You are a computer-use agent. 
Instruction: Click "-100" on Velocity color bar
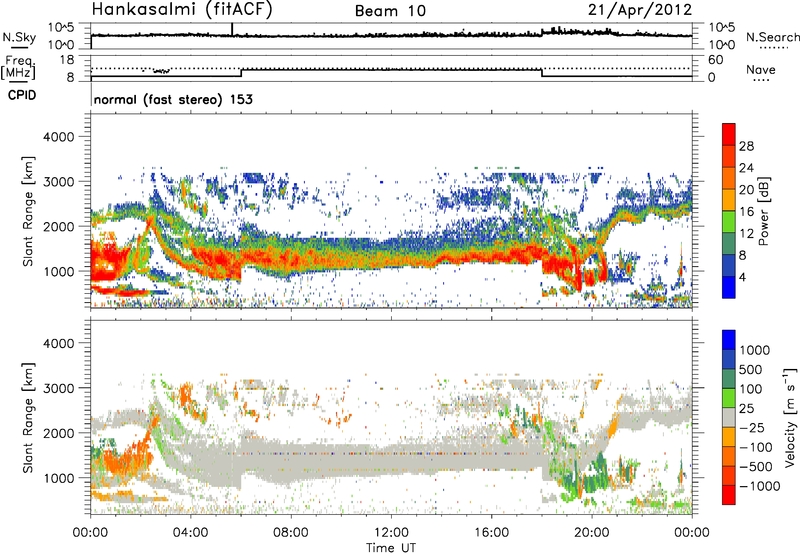(x=756, y=447)
